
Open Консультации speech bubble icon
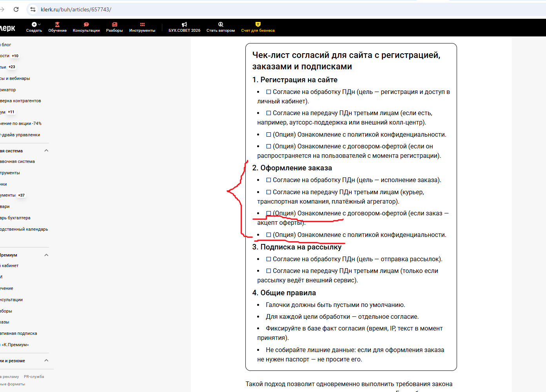[86, 25]
